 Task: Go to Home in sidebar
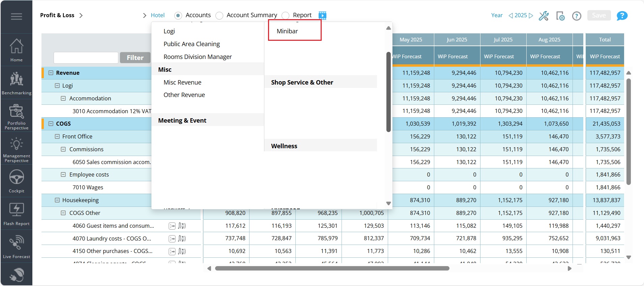tap(17, 50)
